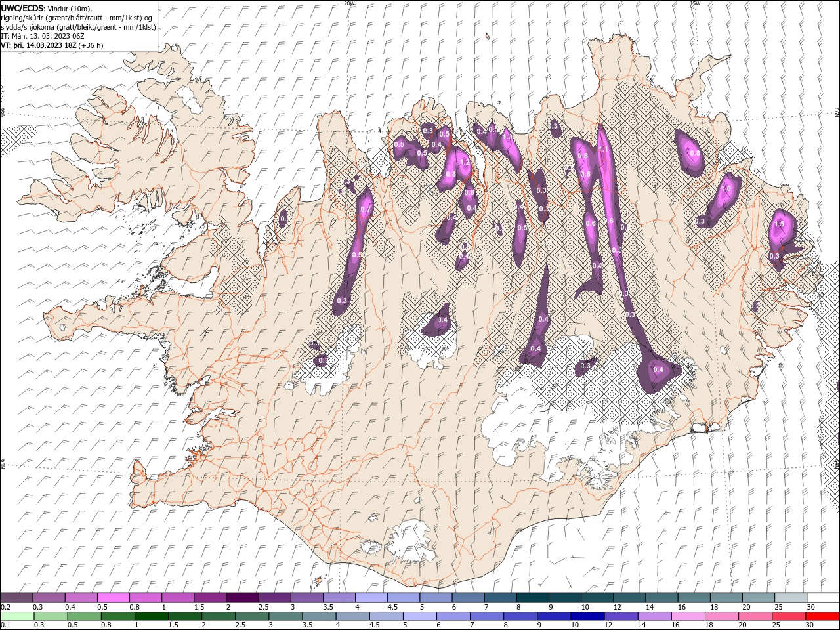840x630 pixels.
Task: Click the pale gray 25–30 swatch in upper scale
Action: [x=791, y=598]
